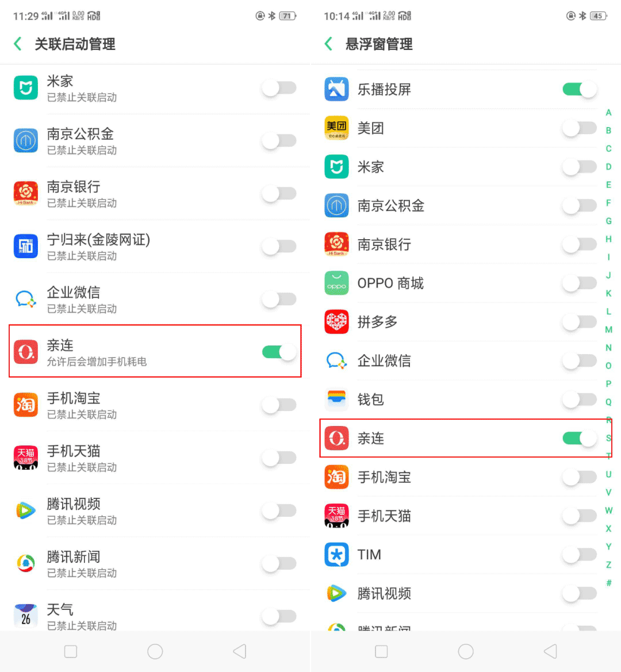
Task: Turn off 亲连 floating window toggle
Action: tap(580, 439)
